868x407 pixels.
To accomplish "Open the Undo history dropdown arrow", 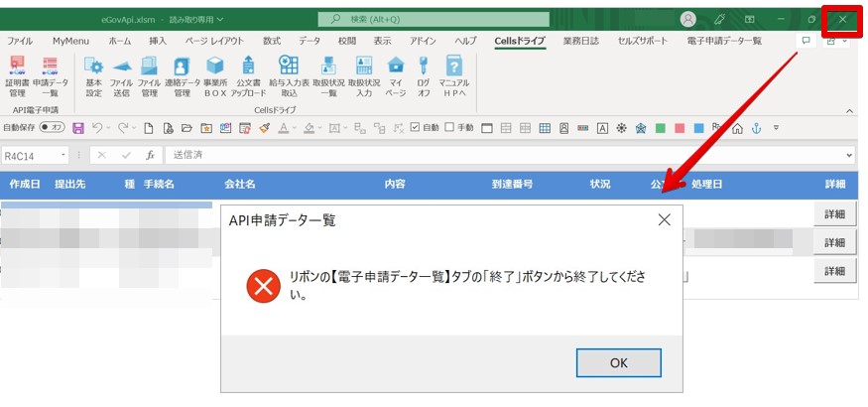I will pos(107,128).
